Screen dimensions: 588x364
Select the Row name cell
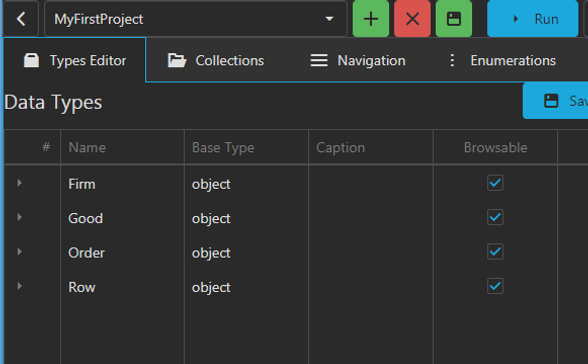(122, 287)
